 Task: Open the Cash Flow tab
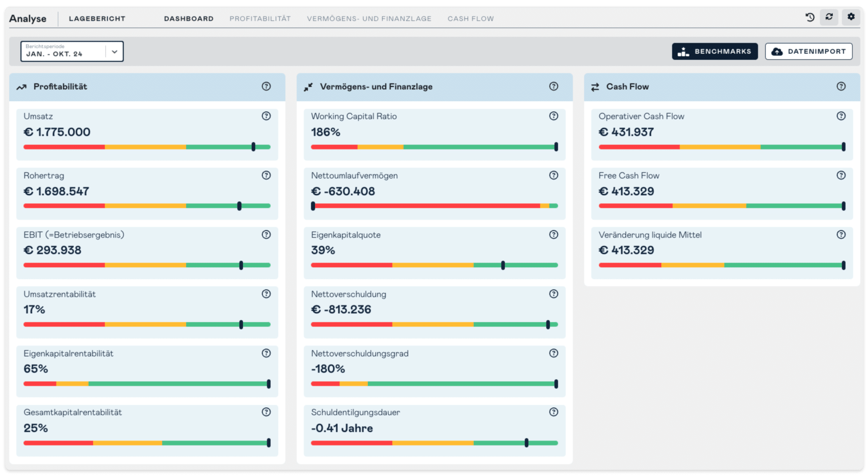[x=470, y=19]
